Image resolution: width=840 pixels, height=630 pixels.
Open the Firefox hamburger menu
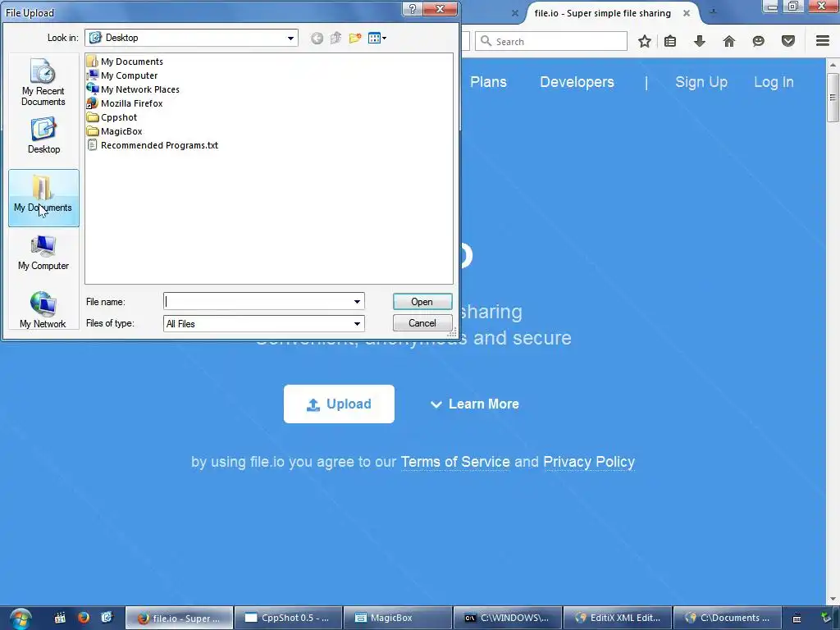click(x=823, y=41)
